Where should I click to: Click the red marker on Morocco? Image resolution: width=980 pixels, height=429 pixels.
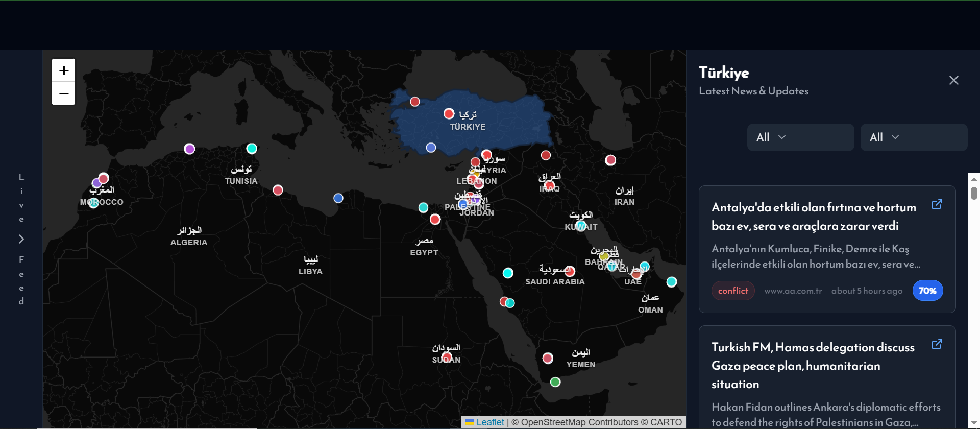pyautogui.click(x=104, y=178)
